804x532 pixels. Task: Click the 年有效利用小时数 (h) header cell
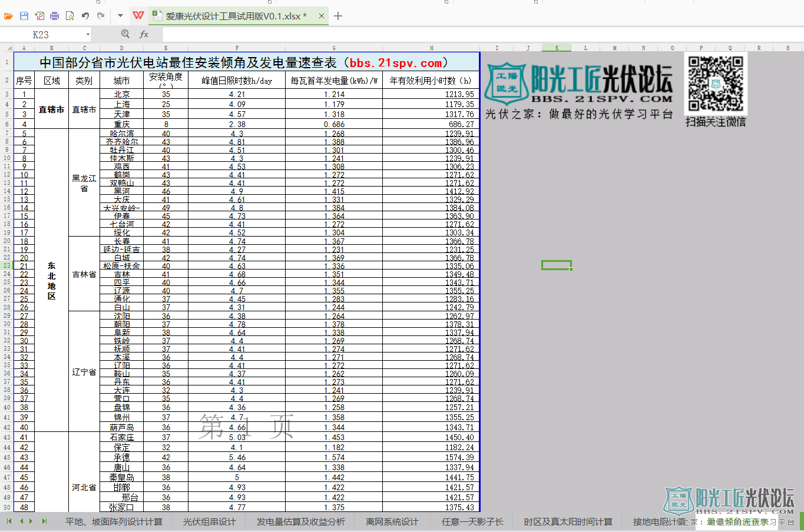click(x=431, y=80)
